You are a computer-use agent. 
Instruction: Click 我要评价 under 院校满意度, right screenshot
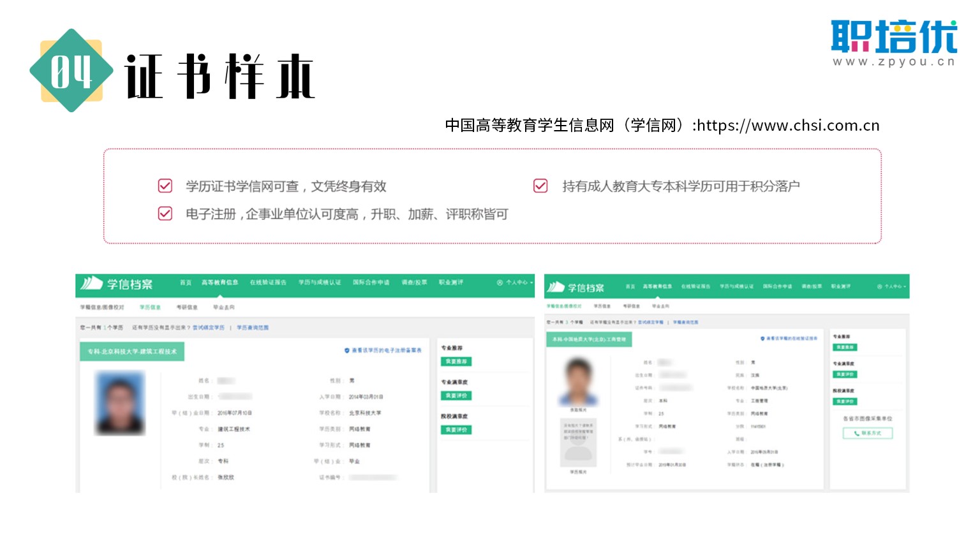pos(845,402)
